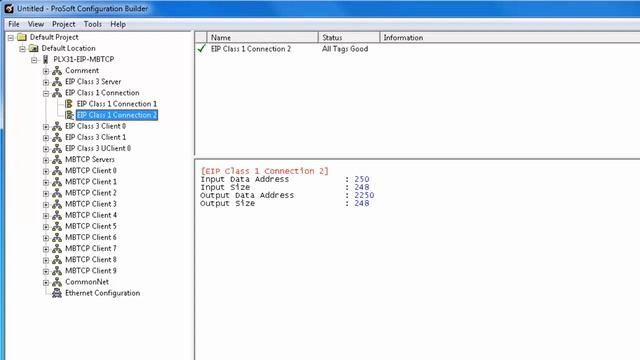Click the Ethernet Configuration icon
640x360 pixels.
click(57, 293)
